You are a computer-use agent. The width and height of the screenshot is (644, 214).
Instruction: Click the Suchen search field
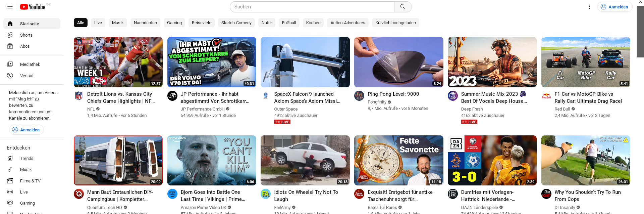pyautogui.click(x=312, y=7)
